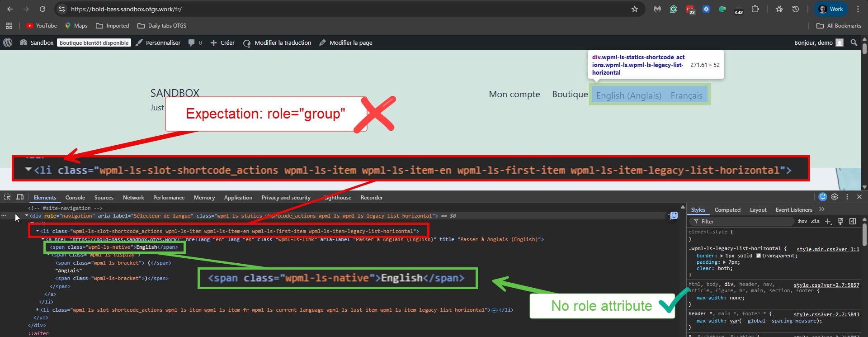This screenshot has width=868, height=337.
Task: Click the WordPress logo in admin bar
Action: [8, 43]
